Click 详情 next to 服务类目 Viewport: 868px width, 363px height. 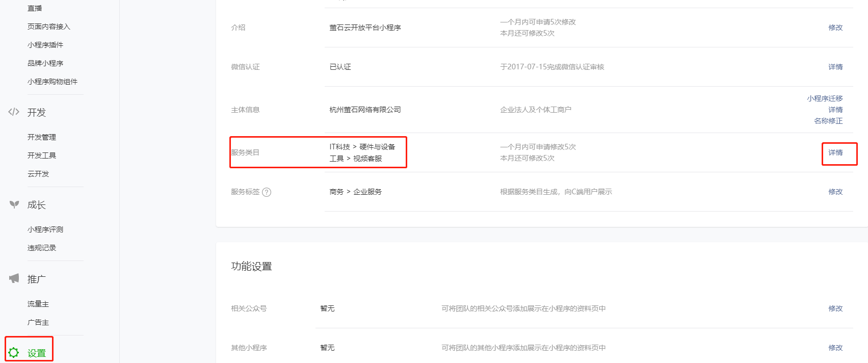click(835, 153)
